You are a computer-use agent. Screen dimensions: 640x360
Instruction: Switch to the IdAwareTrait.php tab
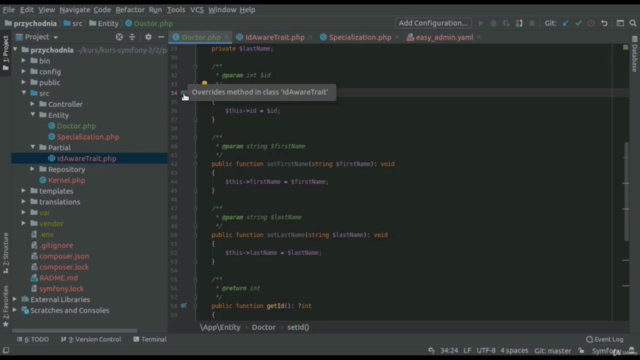tap(274, 37)
